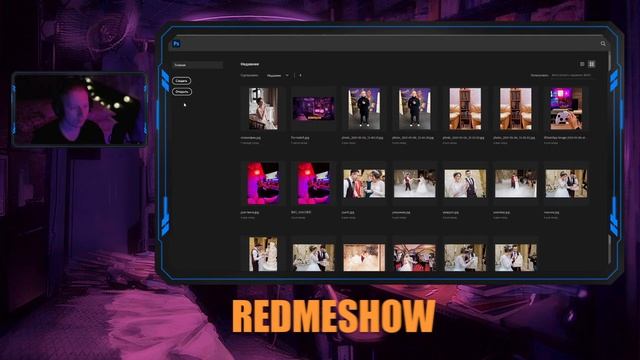Click the Photoshop Ps logo icon
This screenshot has width=640, height=360.
(x=176, y=44)
